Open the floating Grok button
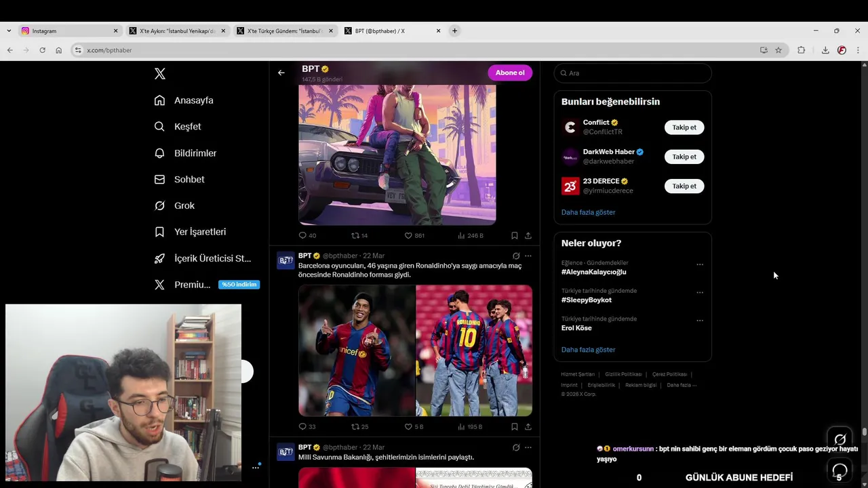 [x=840, y=440]
